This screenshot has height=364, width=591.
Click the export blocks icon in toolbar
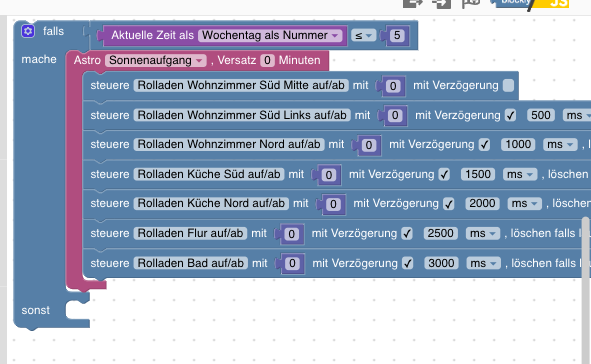(x=412, y=3)
